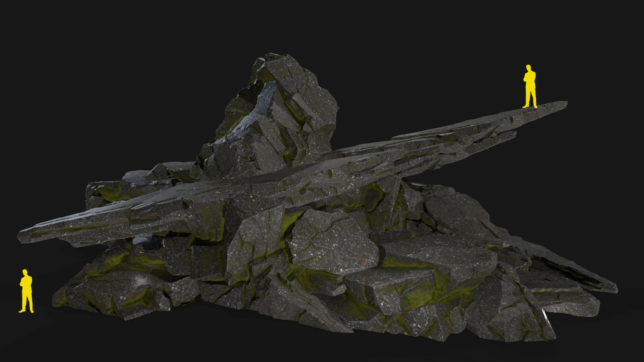The width and height of the screenshot is (644, 362).
Task: Click the yellow human silhouette standing on the ground
Action: coord(26,291)
